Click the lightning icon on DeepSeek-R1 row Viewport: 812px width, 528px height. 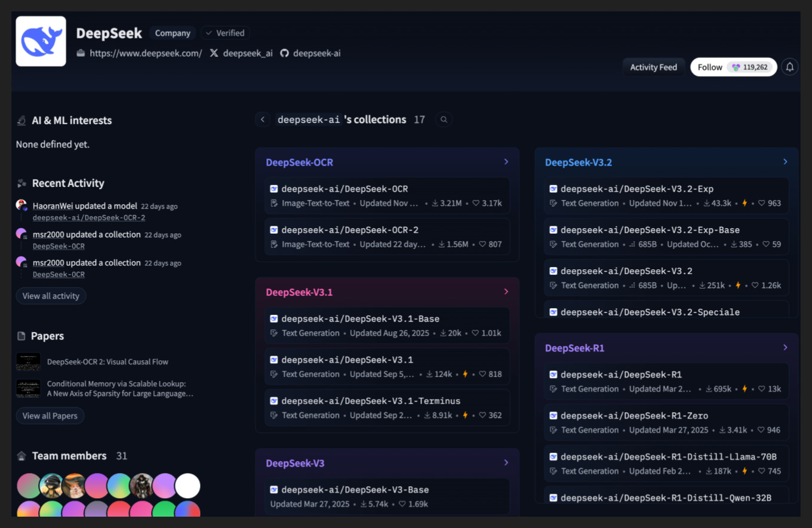[x=745, y=389]
